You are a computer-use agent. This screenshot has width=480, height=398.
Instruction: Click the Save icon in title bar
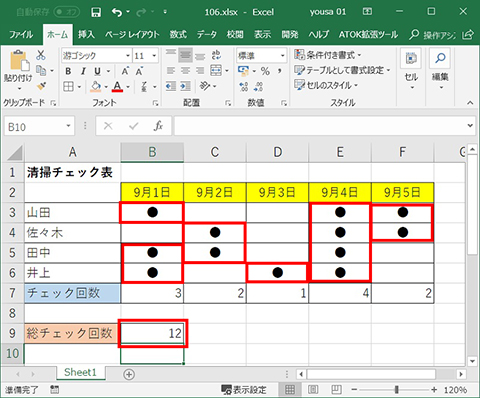pos(96,12)
